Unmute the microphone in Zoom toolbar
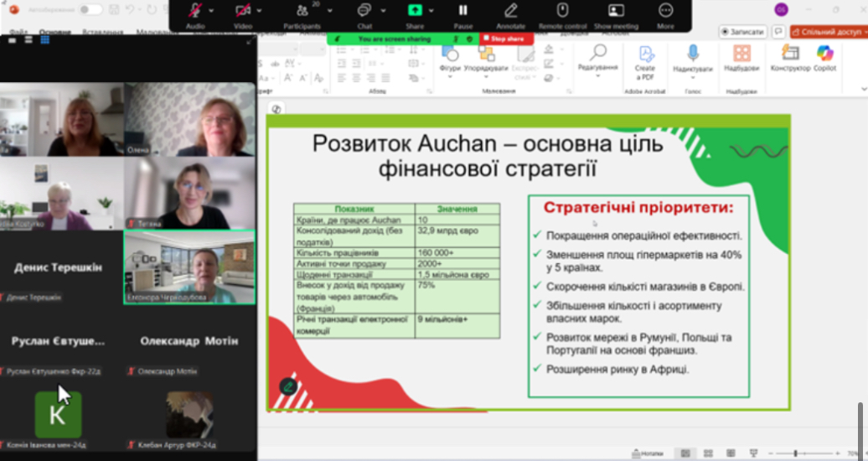This screenshot has height=461, width=868. [195, 11]
